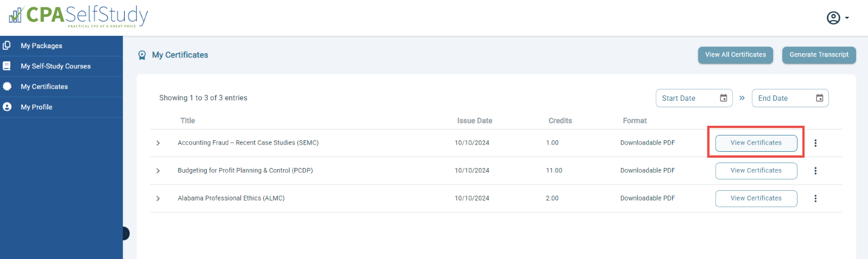Viewport: 868px width, 259px height.
Task: Collapse the sidebar using the edge handle
Action: 126,234
